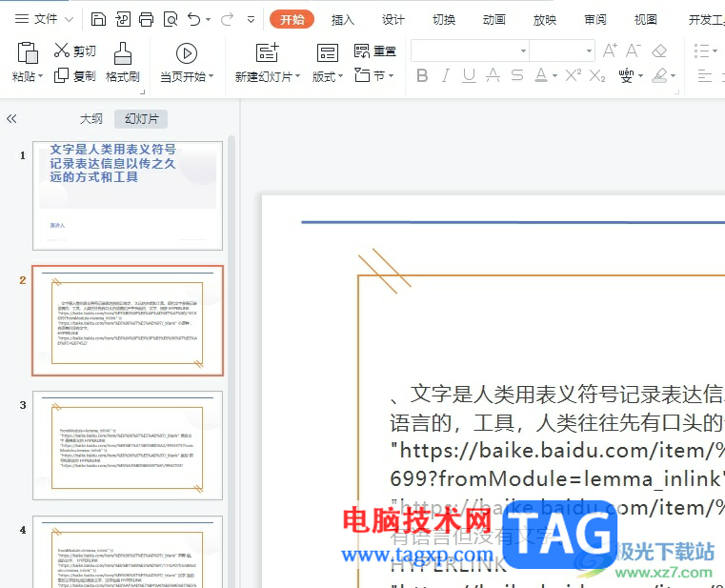Collapse the slide panel with « icon
The height and width of the screenshot is (588, 725).
(x=11, y=119)
